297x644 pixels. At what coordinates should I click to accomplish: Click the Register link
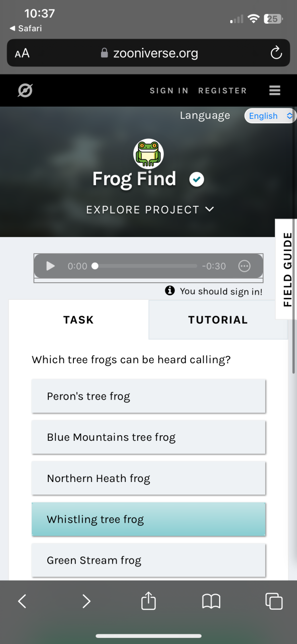coord(222,91)
